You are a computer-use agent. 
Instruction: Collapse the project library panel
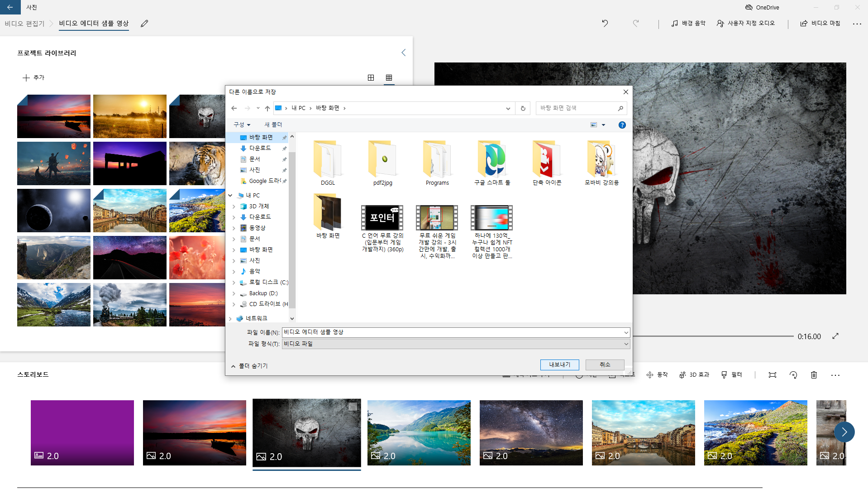tap(403, 53)
